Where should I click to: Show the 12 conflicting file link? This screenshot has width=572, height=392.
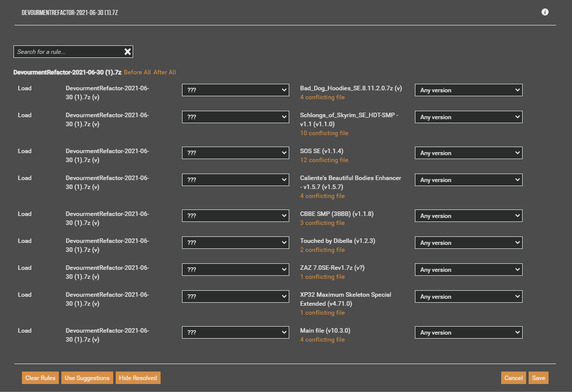(324, 160)
